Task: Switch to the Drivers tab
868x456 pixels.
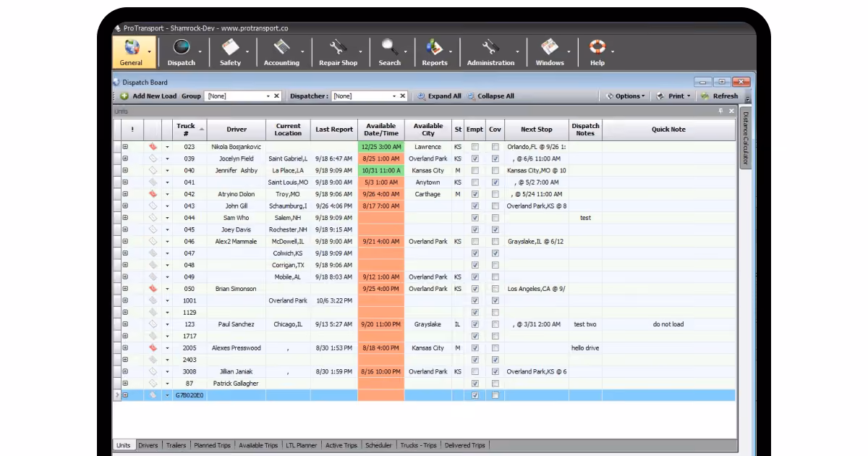Action: (x=148, y=446)
